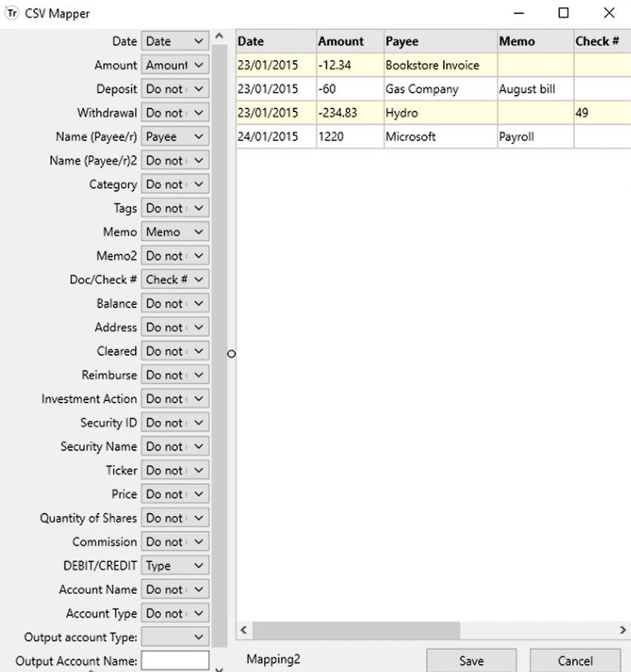Select the Payroll memo cell
The width and height of the screenshot is (631, 672).
[535, 137]
